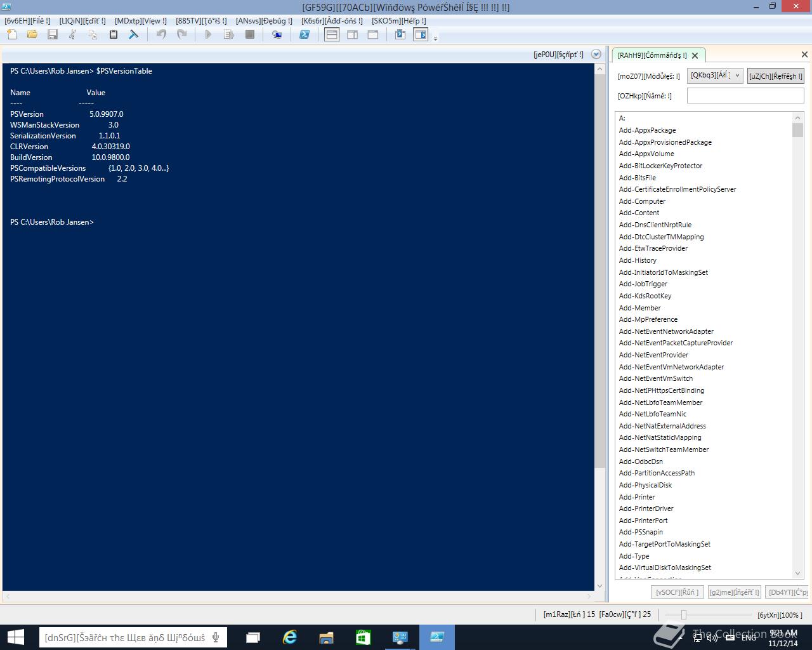Clear the console pane with the squeegee icon

134,34
